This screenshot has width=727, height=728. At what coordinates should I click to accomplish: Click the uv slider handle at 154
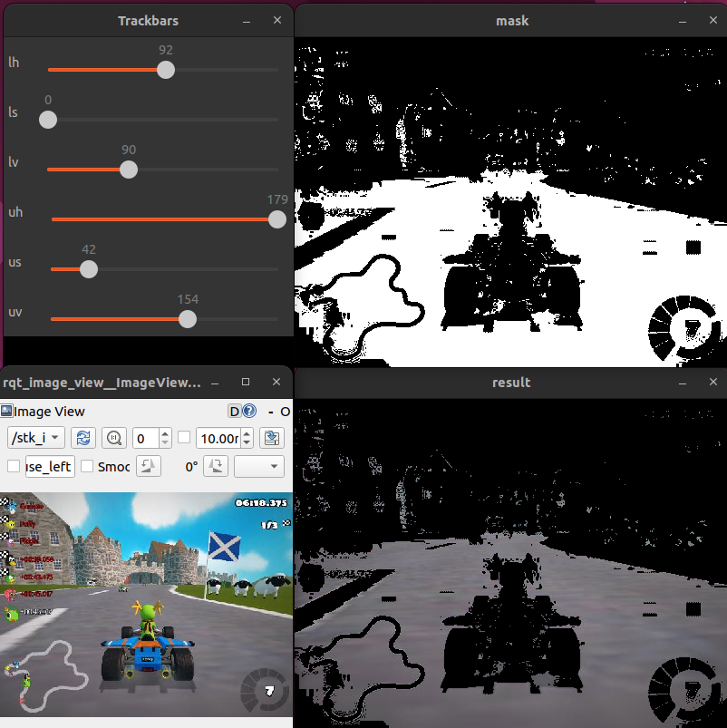187,319
